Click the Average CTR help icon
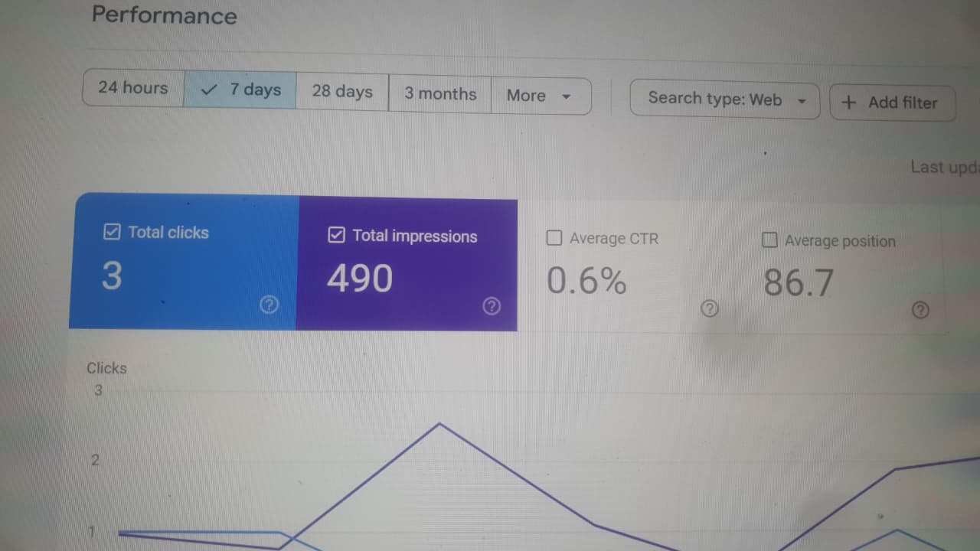Viewport: 980px width, 551px height. pos(710,308)
